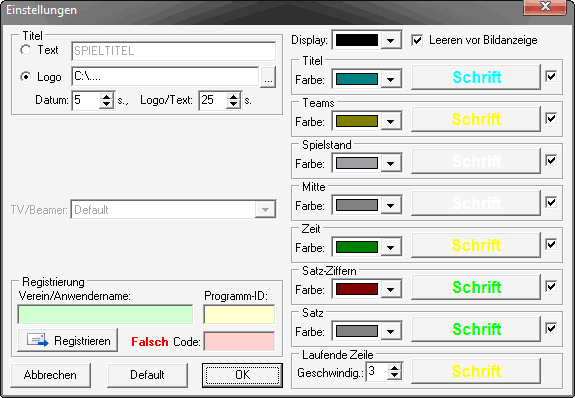Viewport: 575px width, 398px height.
Task: Click the Schrift font button for Spielstand
Action: click(x=476, y=161)
